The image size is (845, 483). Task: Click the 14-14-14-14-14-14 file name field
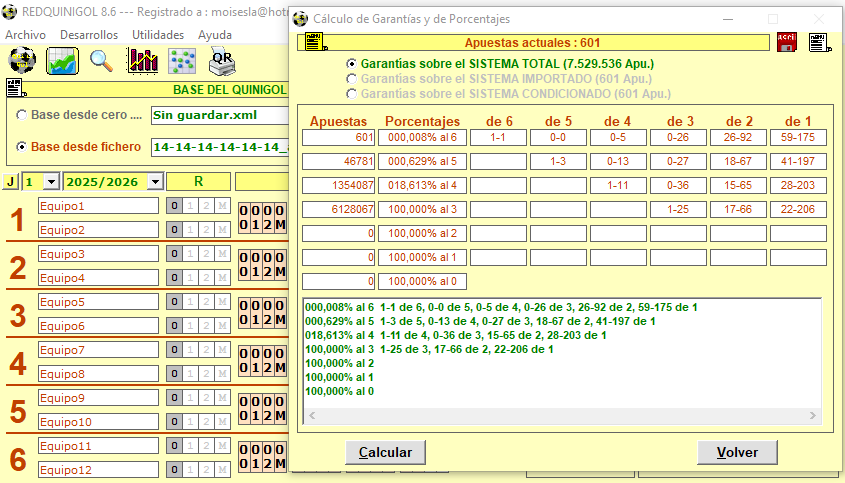[220, 147]
